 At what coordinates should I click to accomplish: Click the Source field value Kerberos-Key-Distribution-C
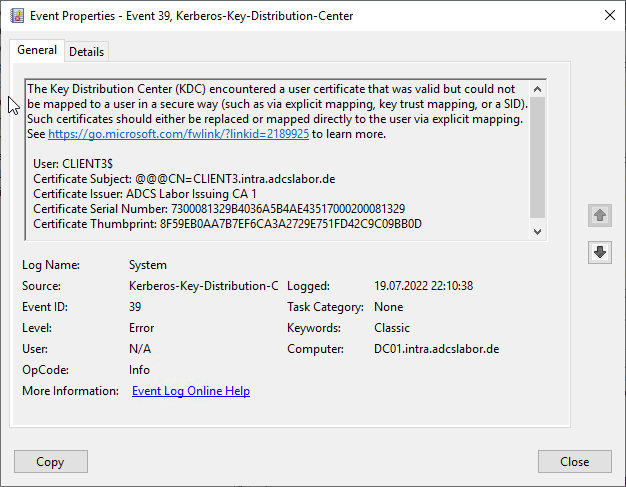pos(203,286)
